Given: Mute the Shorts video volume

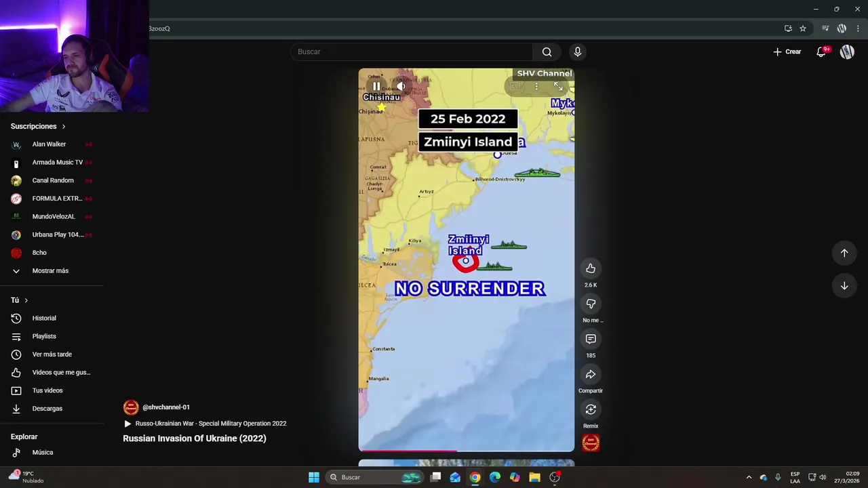Looking at the screenshot, I should 401,86.
